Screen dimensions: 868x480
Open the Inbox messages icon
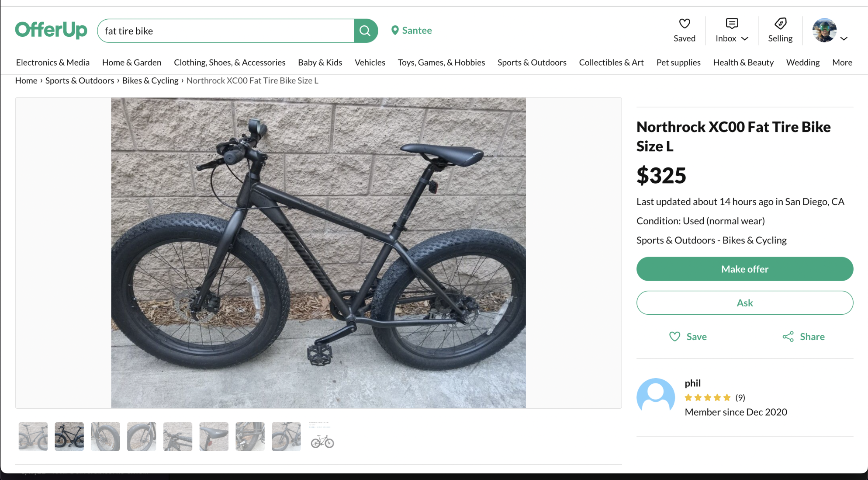pyautogui.click(x=732, y=24)
